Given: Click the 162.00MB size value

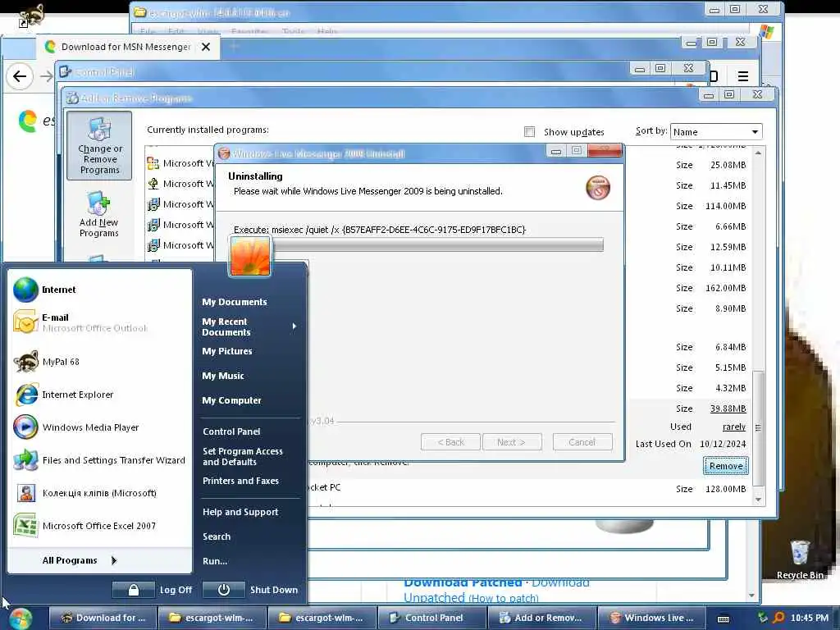Looking at the screenshot, I should coord(725,288).
